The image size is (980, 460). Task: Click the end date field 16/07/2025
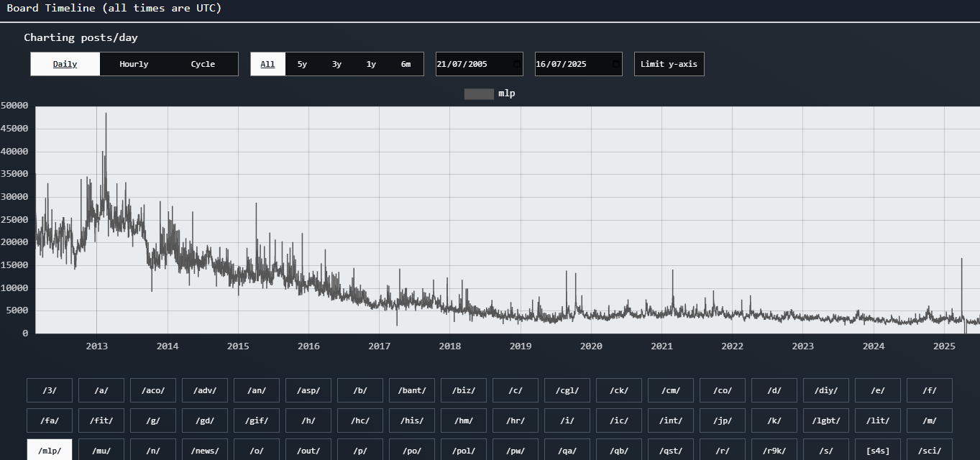[579, 64]
